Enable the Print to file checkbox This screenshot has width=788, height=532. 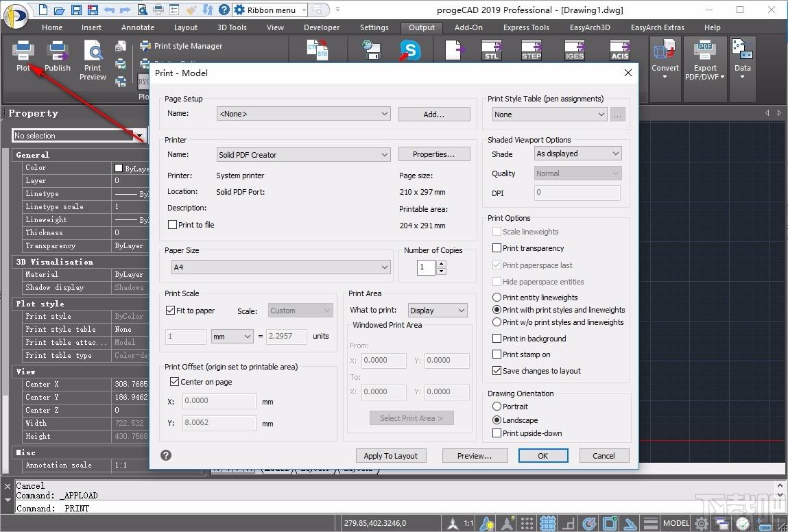(x=172, y=225)
